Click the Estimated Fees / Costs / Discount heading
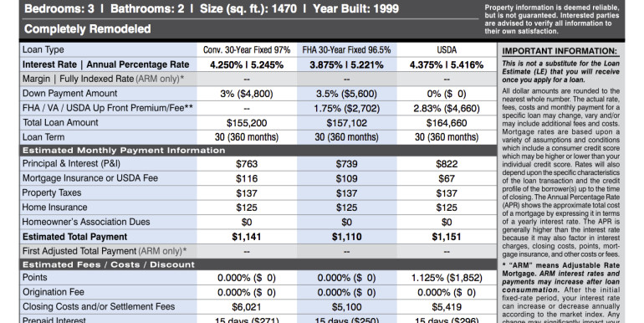Screen dimensions: 644x323 click(x=109, y=264)
